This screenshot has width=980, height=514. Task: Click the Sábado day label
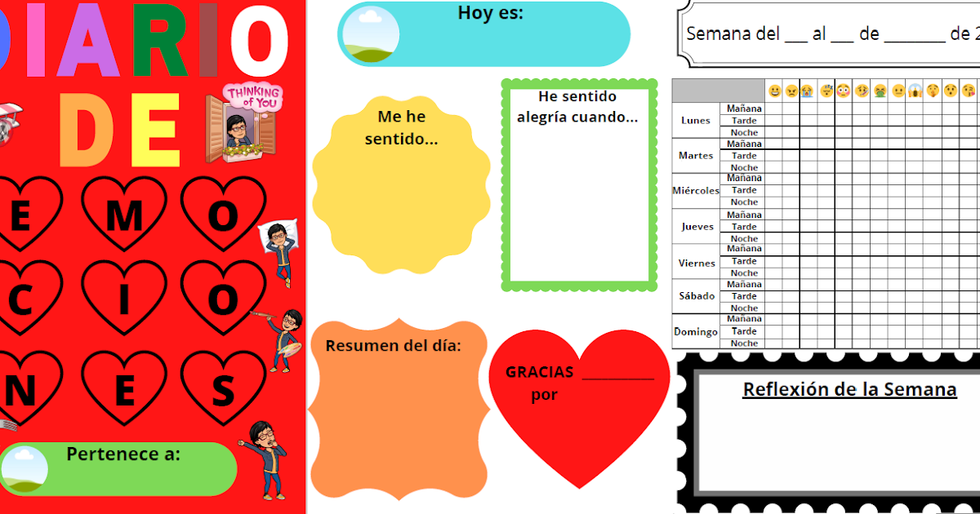click(695, 296)
